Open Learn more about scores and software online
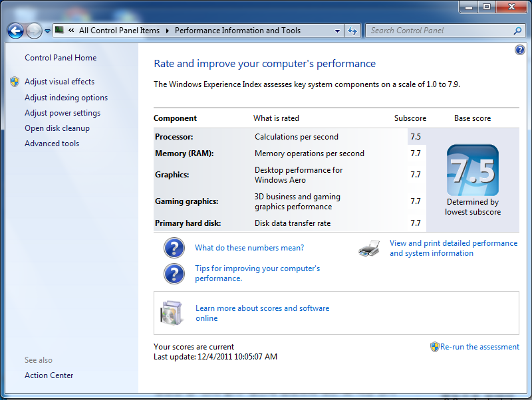This screenshot has width=532, height=400. (262, 313)
